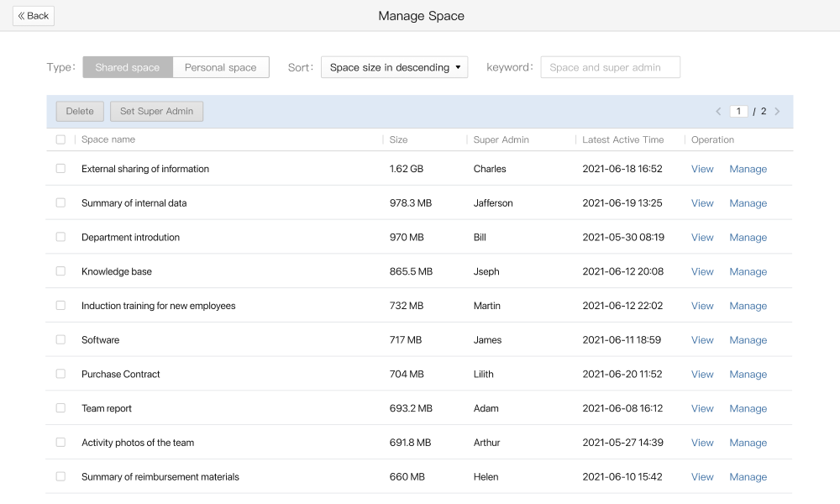
Task: Click the page number input box
Action: tap(738, 112)
